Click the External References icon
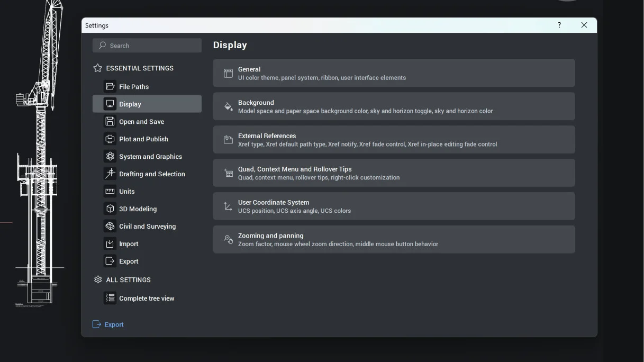 point(228,140)
